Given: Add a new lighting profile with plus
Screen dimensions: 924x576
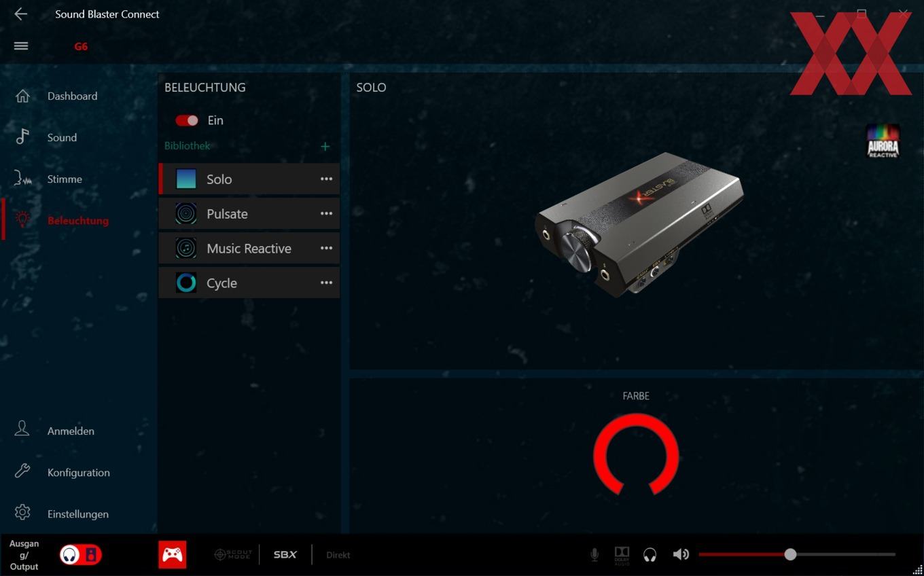Looking at the screenshot, I should [x=325, y=146].
